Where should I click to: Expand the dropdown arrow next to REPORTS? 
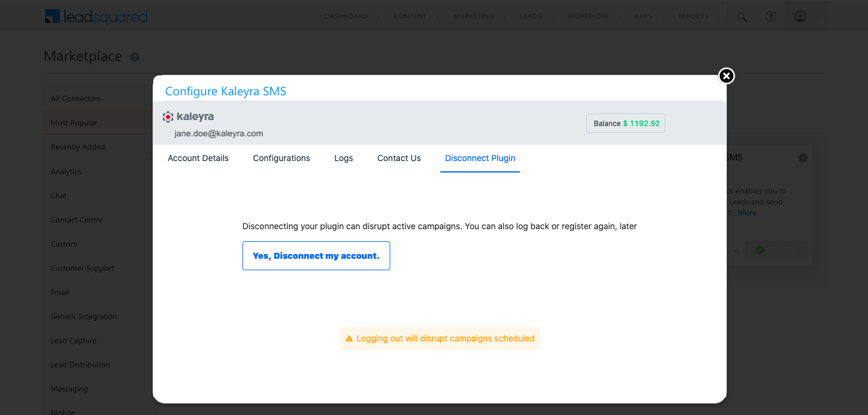719,17
